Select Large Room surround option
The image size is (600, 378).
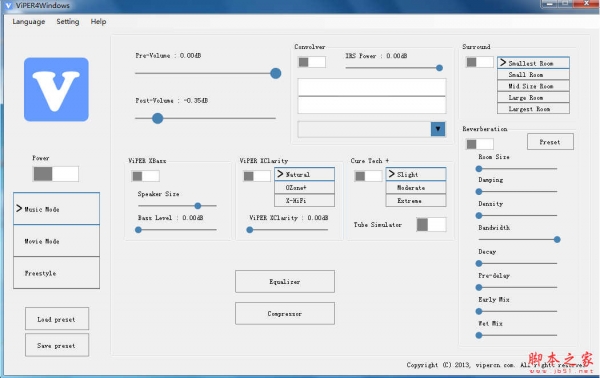click(x=533, y=98)
